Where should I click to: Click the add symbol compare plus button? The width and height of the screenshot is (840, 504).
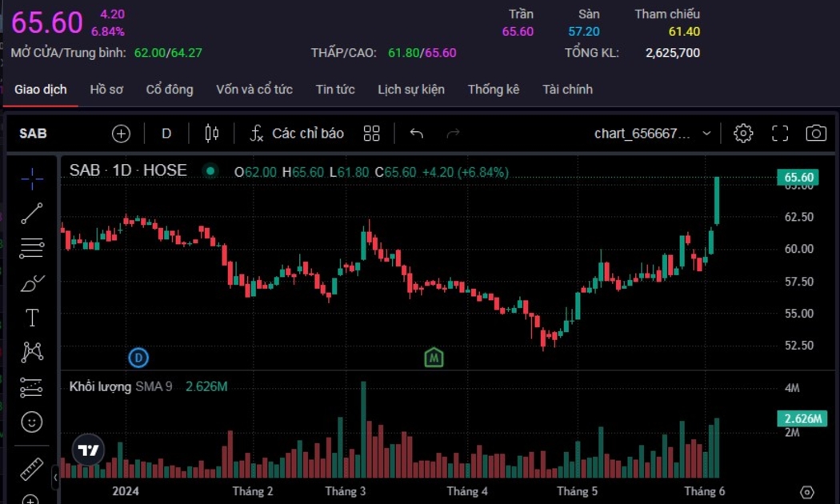pyautogui.click(x=121, y=134)
